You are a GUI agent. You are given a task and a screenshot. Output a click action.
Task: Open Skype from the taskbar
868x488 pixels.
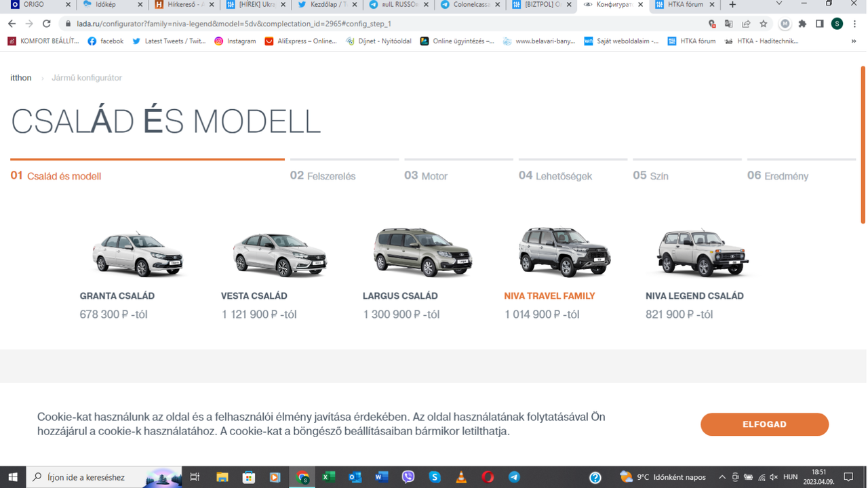tap(435, 477)
